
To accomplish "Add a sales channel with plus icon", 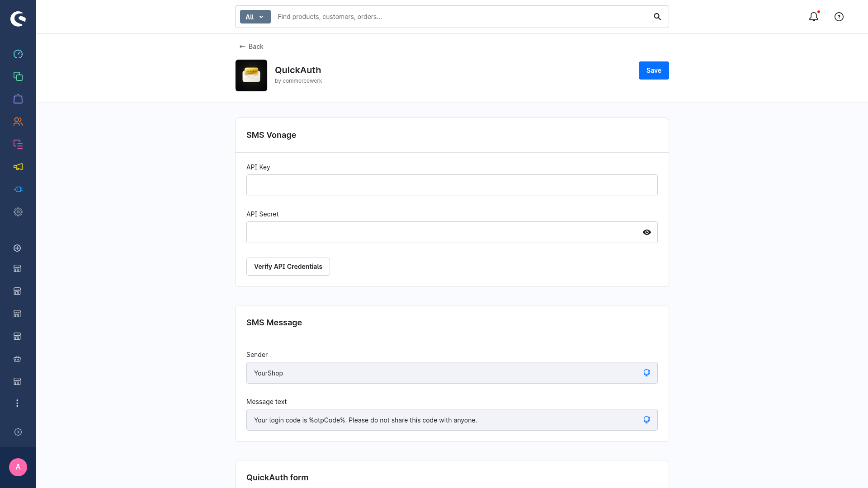I will [17, 248].
